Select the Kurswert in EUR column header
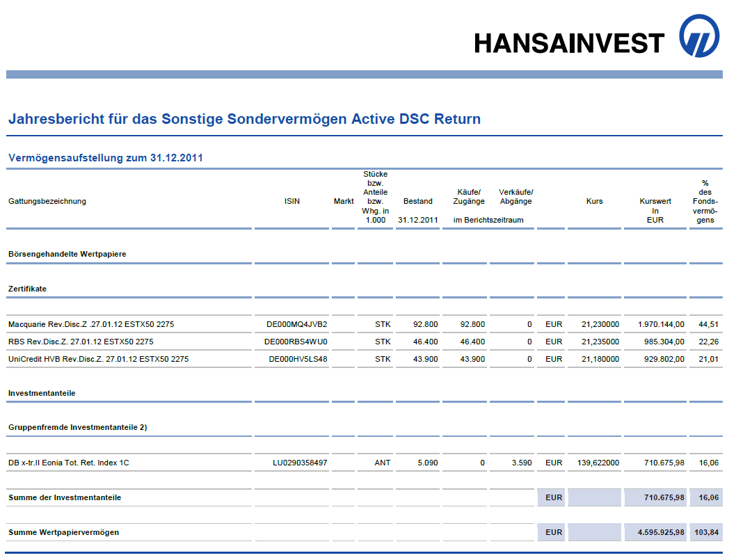 [x=655, y=210]
